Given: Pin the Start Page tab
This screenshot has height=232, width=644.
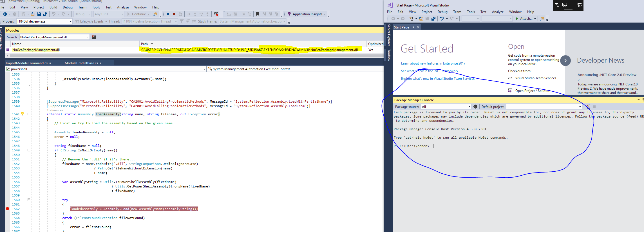Looking at the screenshot, I should 413,27.
